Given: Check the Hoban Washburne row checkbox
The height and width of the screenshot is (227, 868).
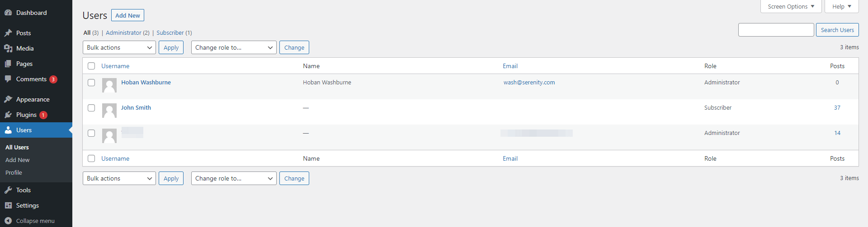Looking at the screenshot, I should [91, 83].
